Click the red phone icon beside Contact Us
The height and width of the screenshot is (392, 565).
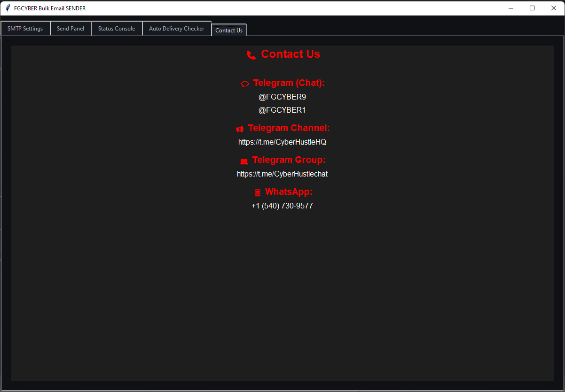pyautogui.click(x=251, y=55)
